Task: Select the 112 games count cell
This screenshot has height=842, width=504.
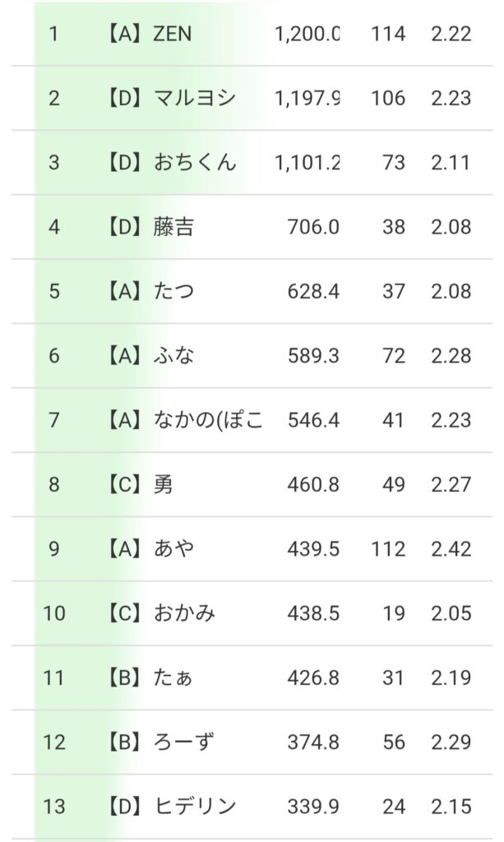Action: click(388, 548)
